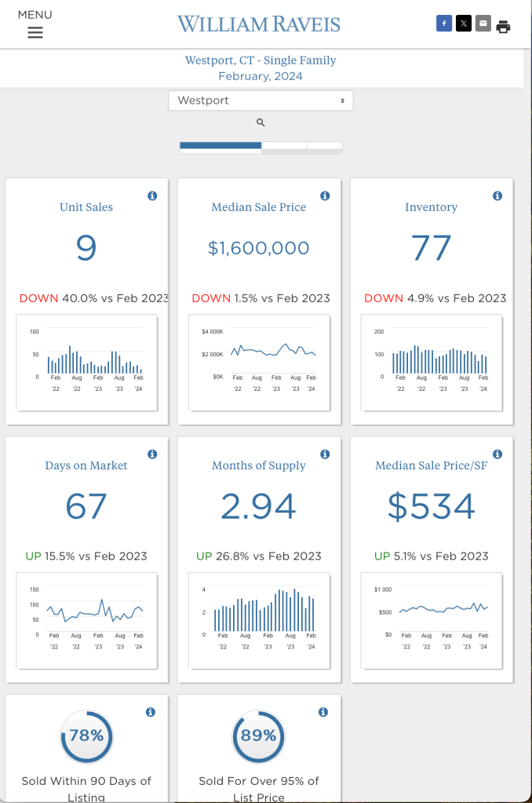Show info for Unit Sales card
The height and width of the screenshot is (803, 532).
click(152, 195)
